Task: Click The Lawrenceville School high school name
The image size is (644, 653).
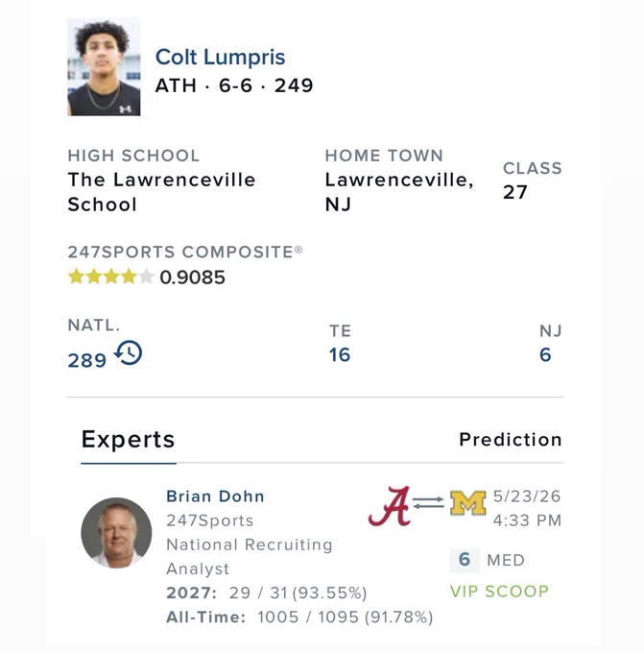Action: 161,192
